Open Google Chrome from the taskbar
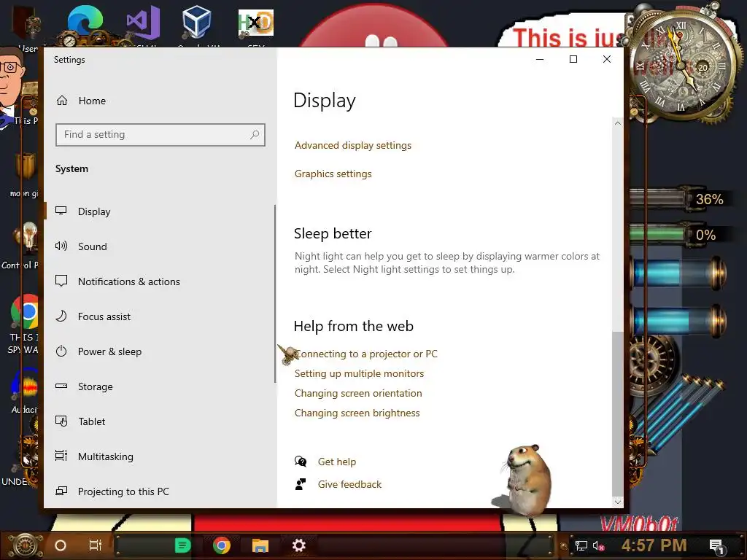Screen dimensions: 747x560 coord(222,545)
